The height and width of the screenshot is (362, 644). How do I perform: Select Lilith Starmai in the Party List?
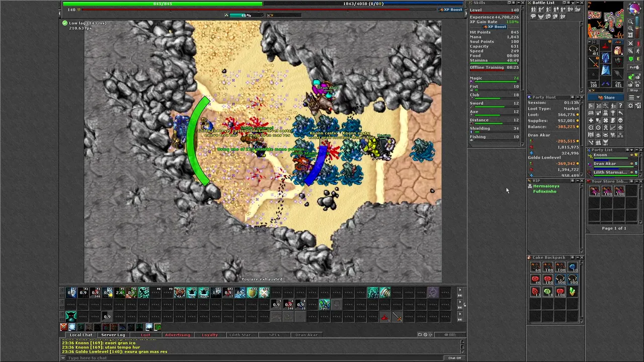pyautogui.click(x=613, y=174)
